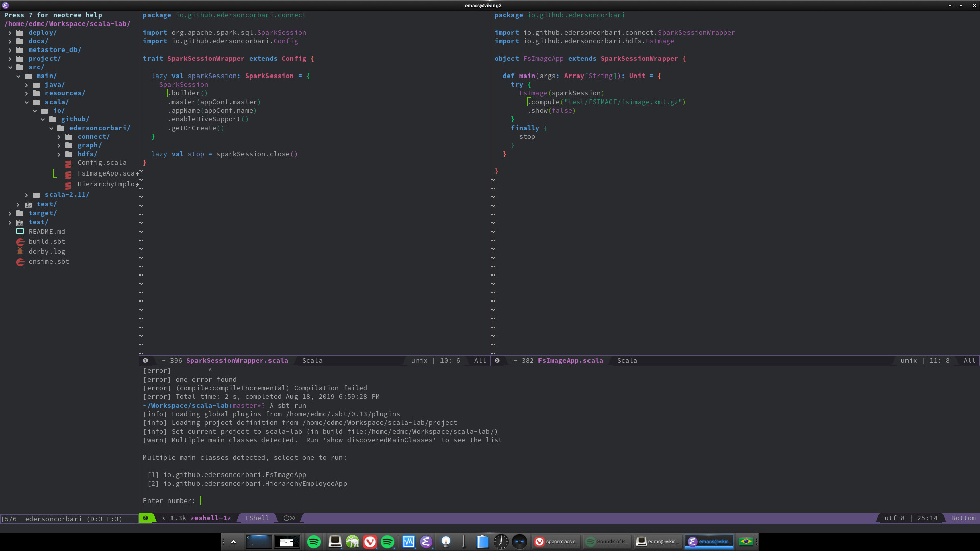Open the green elephant app in taskbar
The height and width of the screenshot is (551, 980).
click(352, 542)
